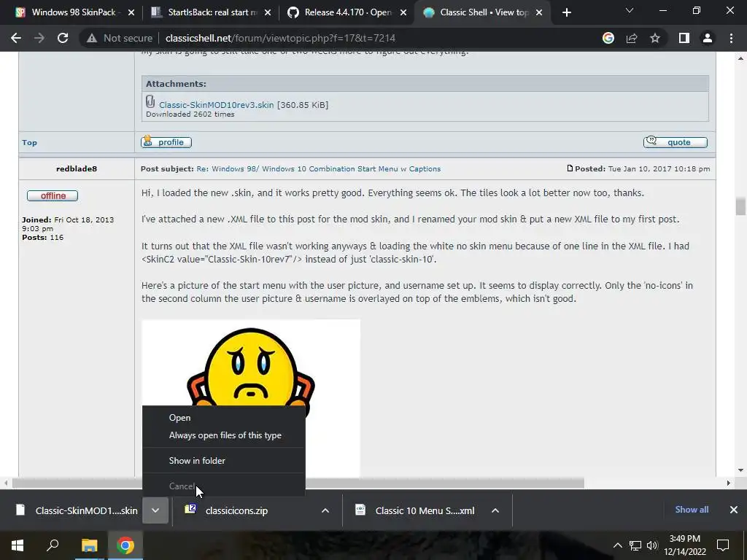
Task: Click the horizontal scrollbar thumb
Action: tap(298, 483)
